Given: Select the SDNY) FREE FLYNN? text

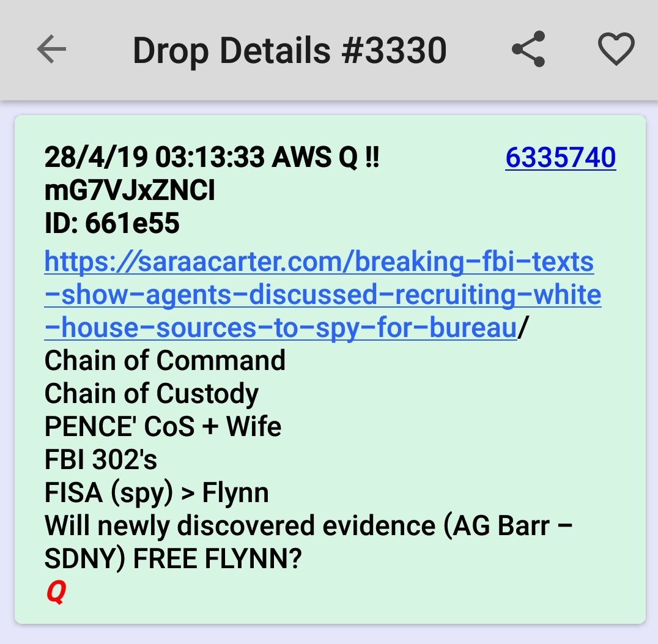Looking at the screenshot, I should [173, 559].
